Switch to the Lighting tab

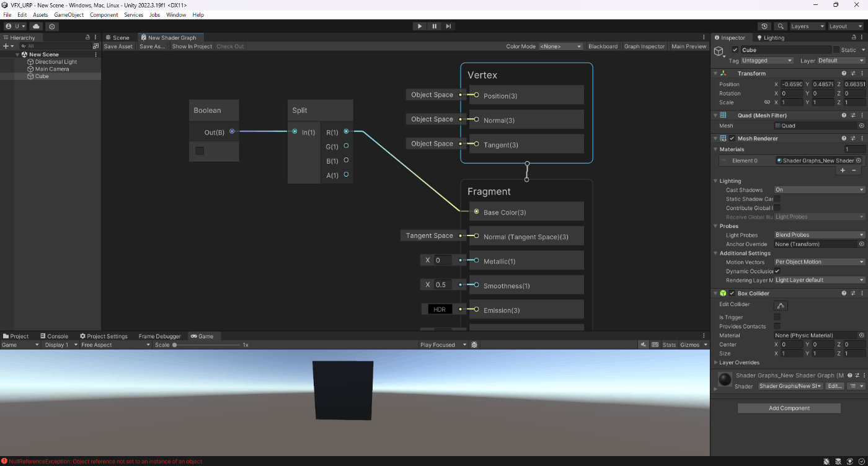tap(770, 38)
